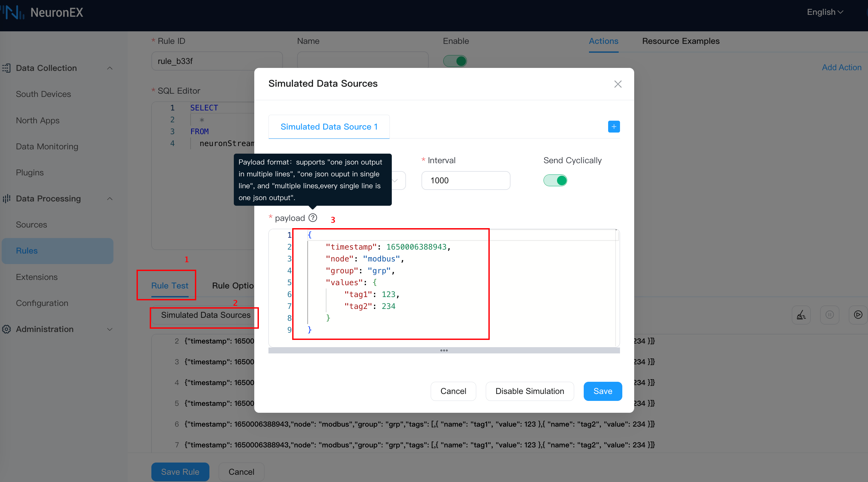
Task: Click the Administration gear icon
Action: coord(7,329)
